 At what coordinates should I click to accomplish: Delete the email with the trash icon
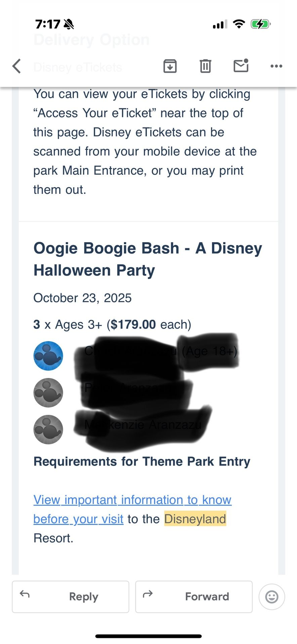point(205,66)
